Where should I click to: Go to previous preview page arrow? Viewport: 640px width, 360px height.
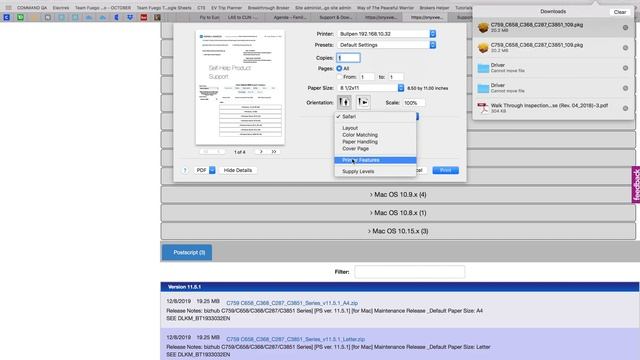click(218, 152)
